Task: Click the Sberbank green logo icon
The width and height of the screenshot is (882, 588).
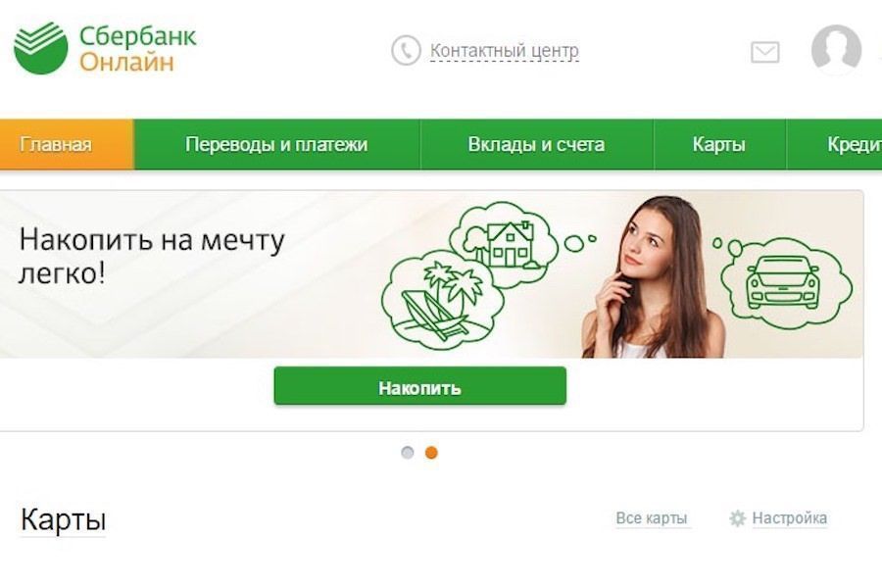Action: click(x=40, y=48)
